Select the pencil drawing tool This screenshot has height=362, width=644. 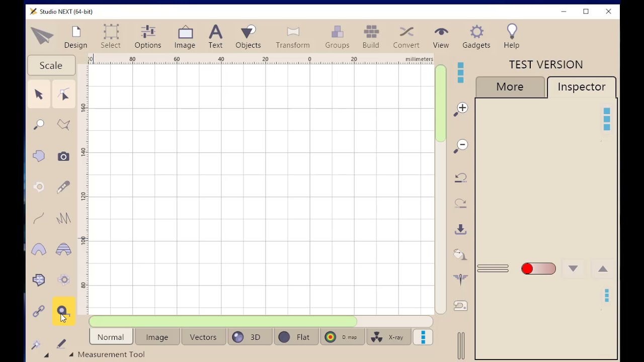pos(61,344)
